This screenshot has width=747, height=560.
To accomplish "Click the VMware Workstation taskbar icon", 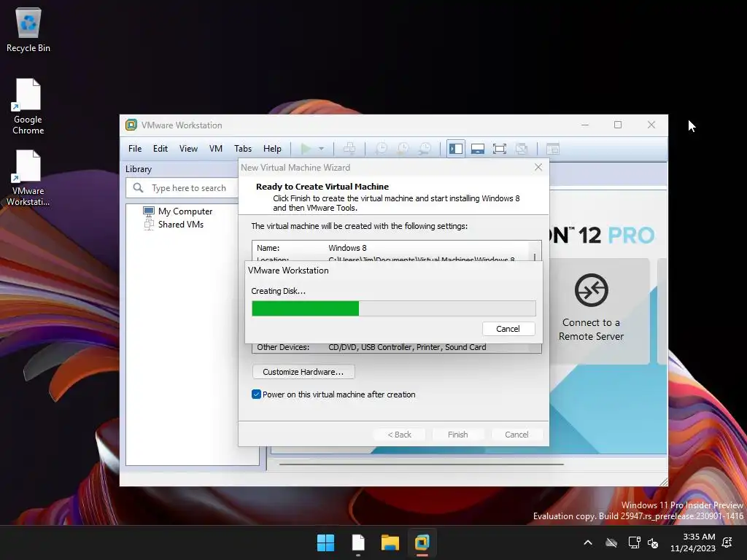I will [422, 542].
